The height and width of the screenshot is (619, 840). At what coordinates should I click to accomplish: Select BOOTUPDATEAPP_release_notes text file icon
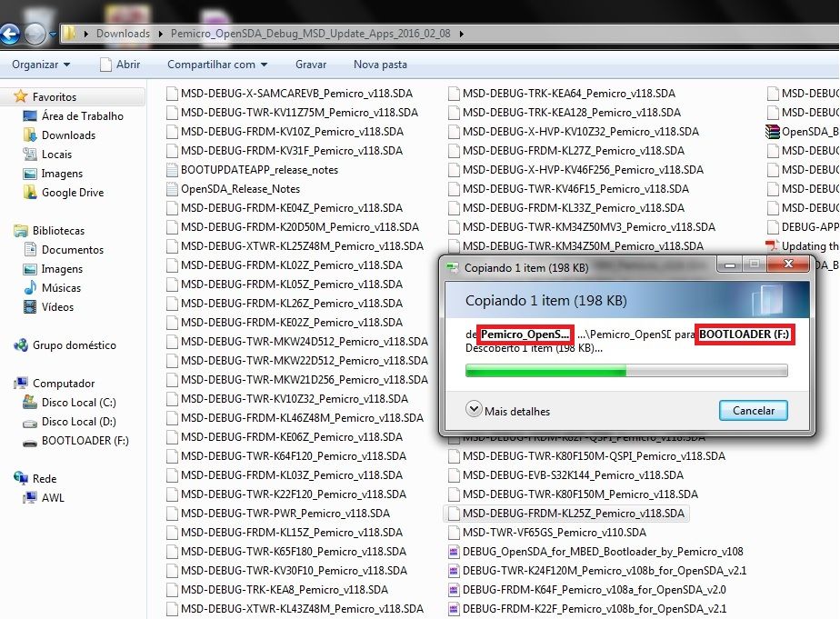point(172,170)
